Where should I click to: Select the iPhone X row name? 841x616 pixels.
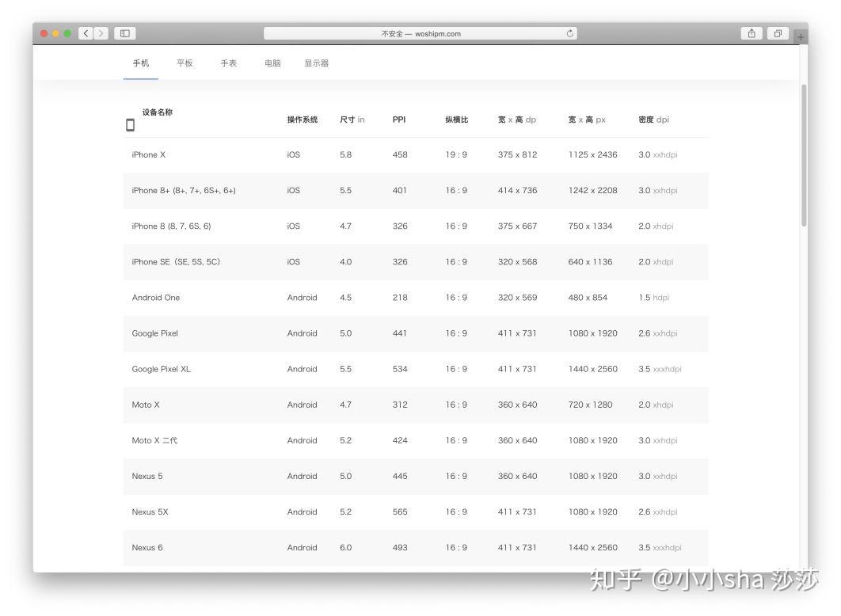click(149, 154)
